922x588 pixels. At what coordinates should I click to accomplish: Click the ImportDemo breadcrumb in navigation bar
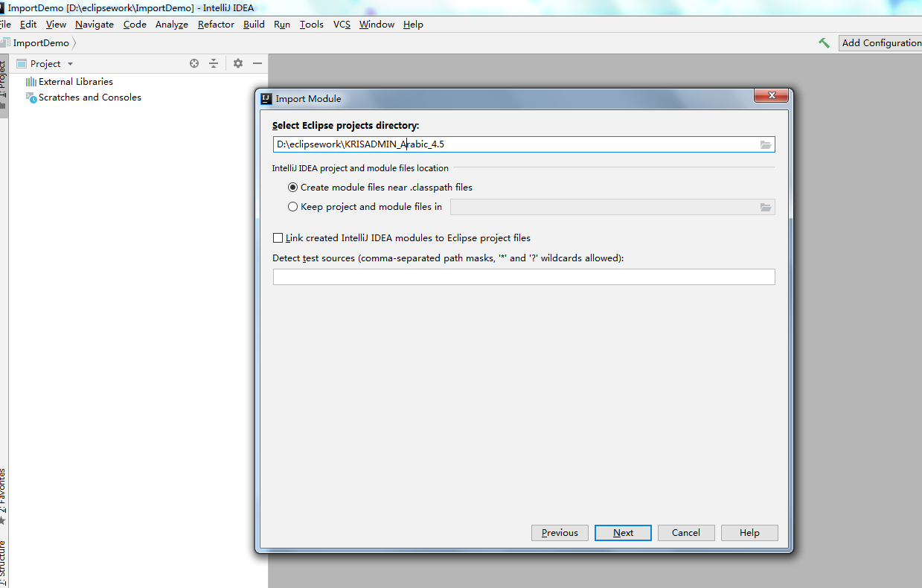(41, 43)
